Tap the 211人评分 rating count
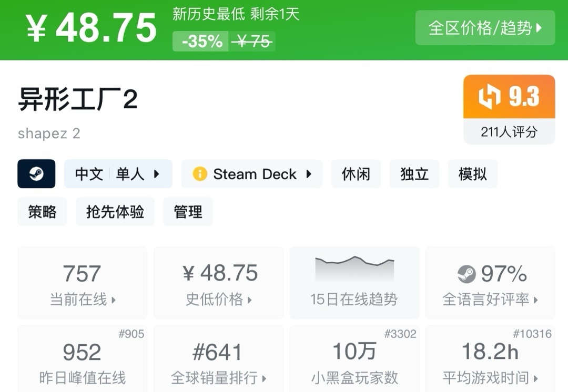Viewport: 568px width, 392px height. pos(509,131)
